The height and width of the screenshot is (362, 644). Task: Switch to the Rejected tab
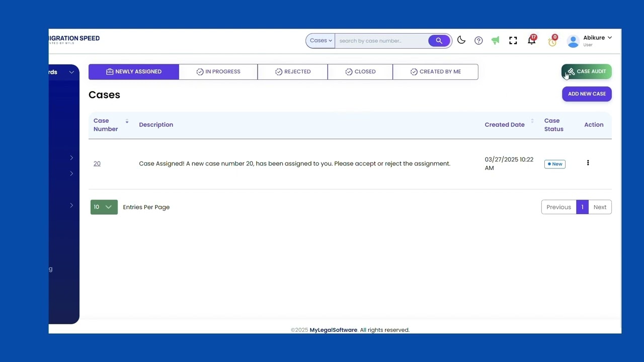(293, 71)
